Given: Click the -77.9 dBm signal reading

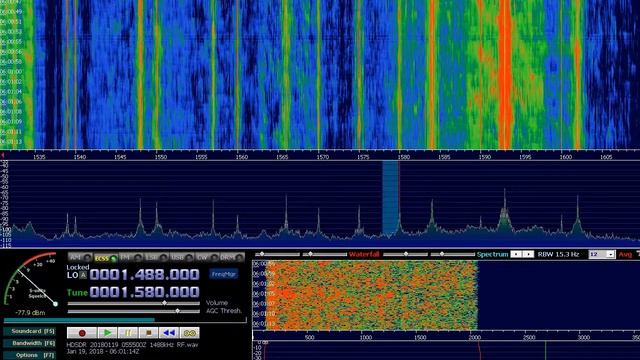Looking at the screenshot, I should coord(30,313).
